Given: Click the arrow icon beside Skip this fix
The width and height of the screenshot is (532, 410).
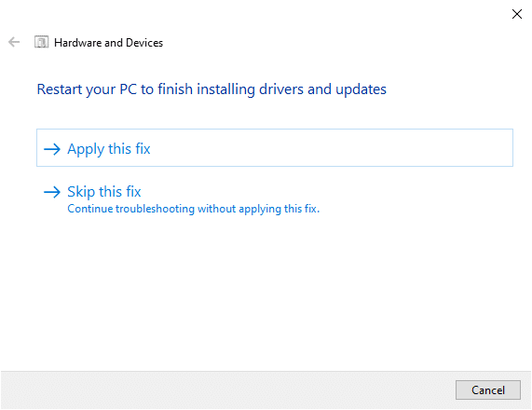Looking at the screenshot, I should pos(52,192).
